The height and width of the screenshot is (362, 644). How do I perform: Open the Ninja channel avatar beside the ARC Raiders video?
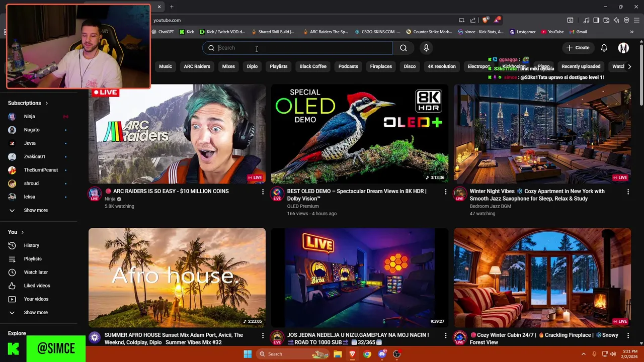(x=95, y=194)
